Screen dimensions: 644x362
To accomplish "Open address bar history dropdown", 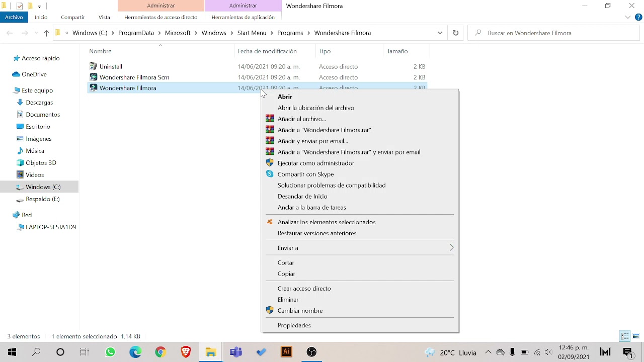I will click(440, 33).
